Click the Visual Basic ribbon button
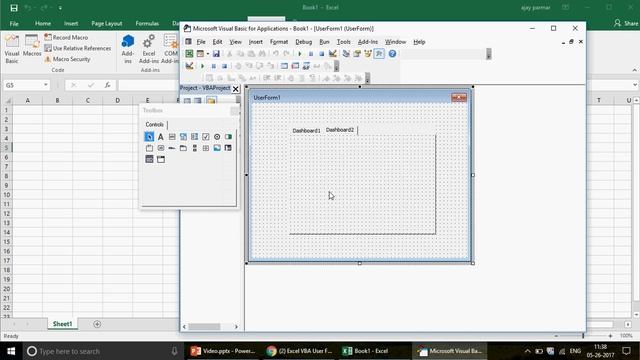The image size is (640, 360). point(12,49)
